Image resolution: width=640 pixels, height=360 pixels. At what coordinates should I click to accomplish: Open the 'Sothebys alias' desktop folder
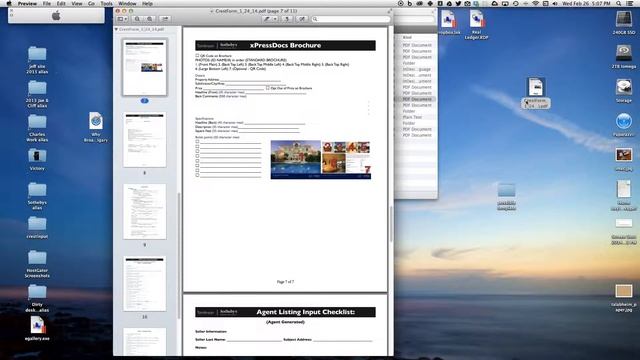pyautogui.click(x=37, y=196)
